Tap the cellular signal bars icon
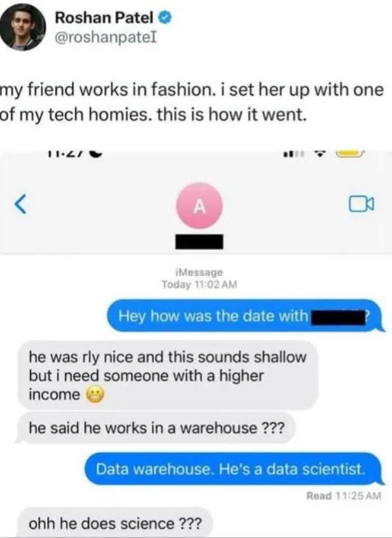 (x=294, y=155)
